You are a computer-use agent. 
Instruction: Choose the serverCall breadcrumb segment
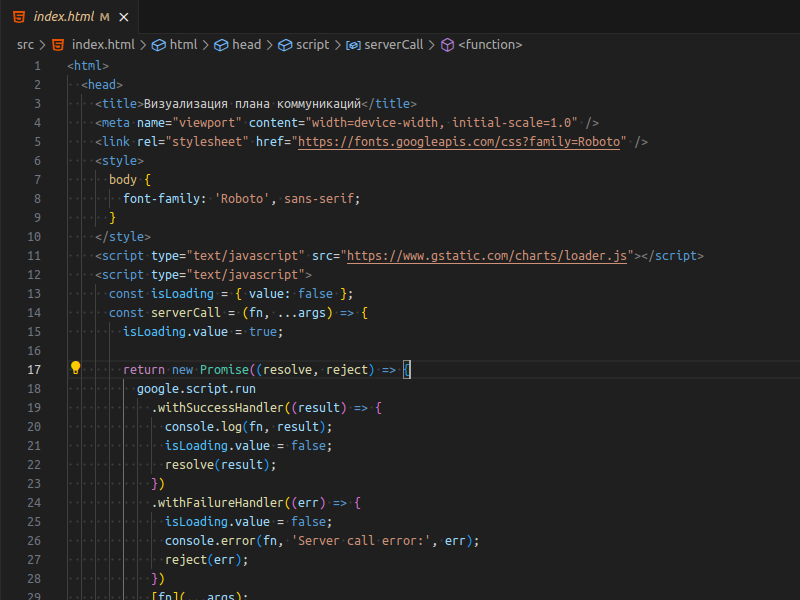(x=393, y=45)
